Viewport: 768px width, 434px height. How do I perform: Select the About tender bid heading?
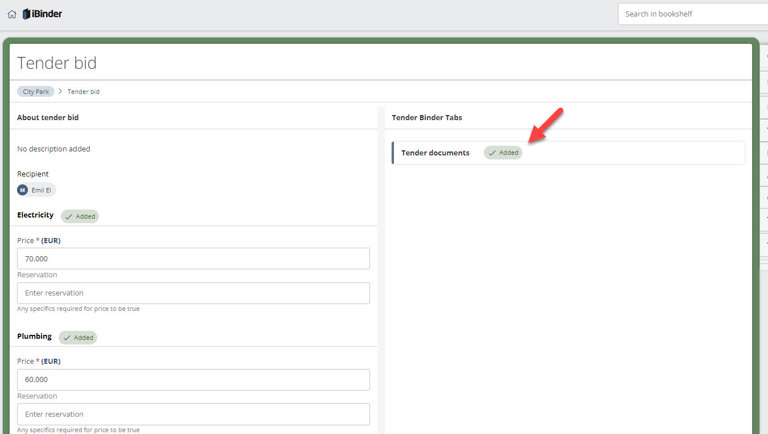[48, 118]
